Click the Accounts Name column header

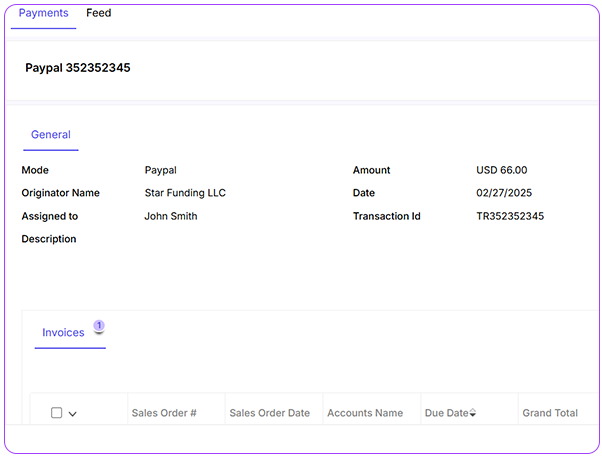pos(365,413)
